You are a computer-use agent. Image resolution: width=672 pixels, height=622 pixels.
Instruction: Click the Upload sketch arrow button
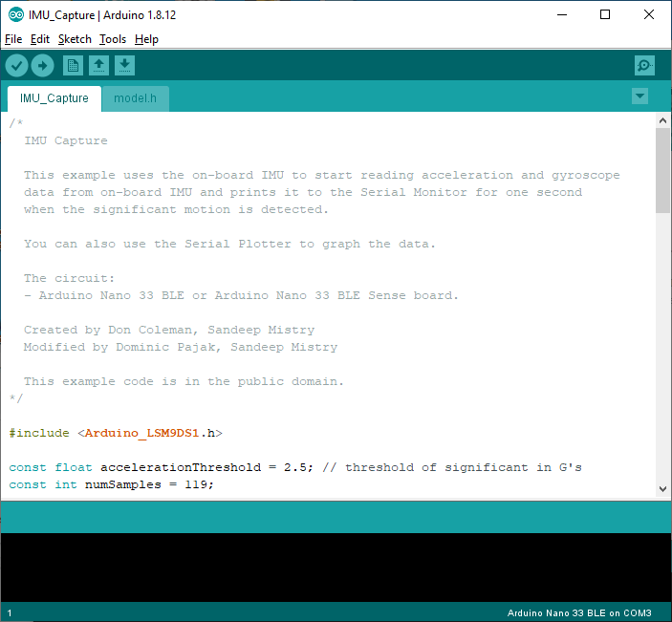[x=42, y=66]
